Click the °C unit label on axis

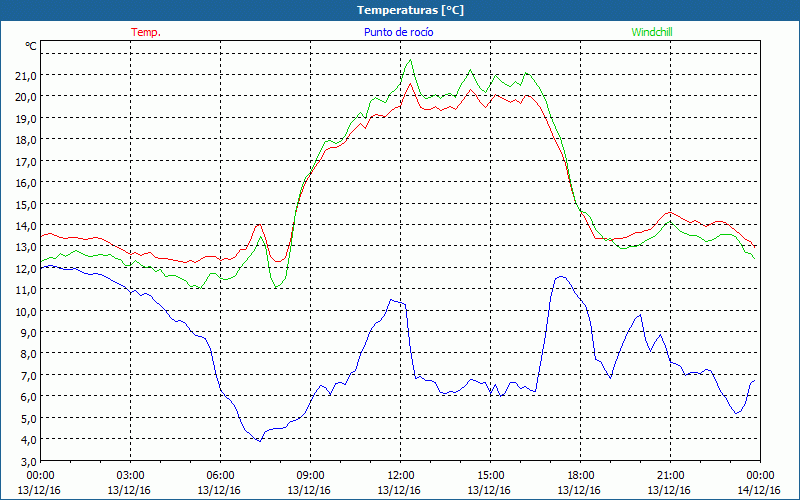[x=31, y=46]
